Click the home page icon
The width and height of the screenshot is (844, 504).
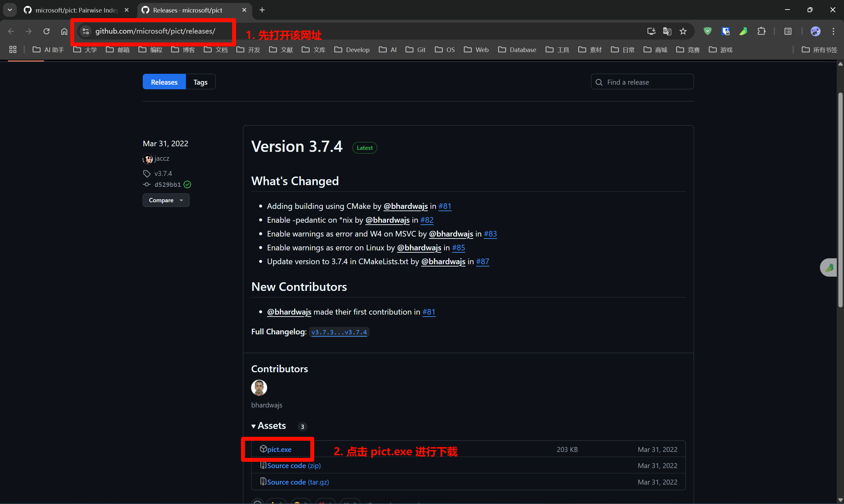(64, 31)
